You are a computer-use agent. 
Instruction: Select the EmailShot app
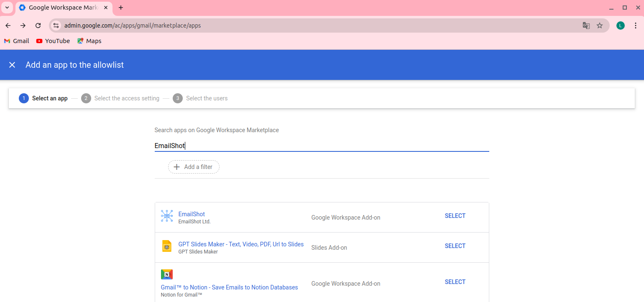(455, 216)
